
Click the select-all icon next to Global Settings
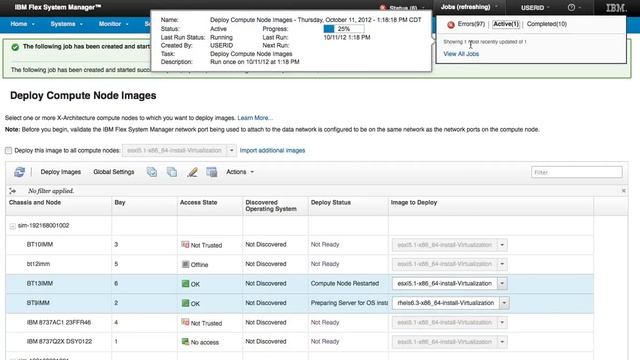point(152,172)
